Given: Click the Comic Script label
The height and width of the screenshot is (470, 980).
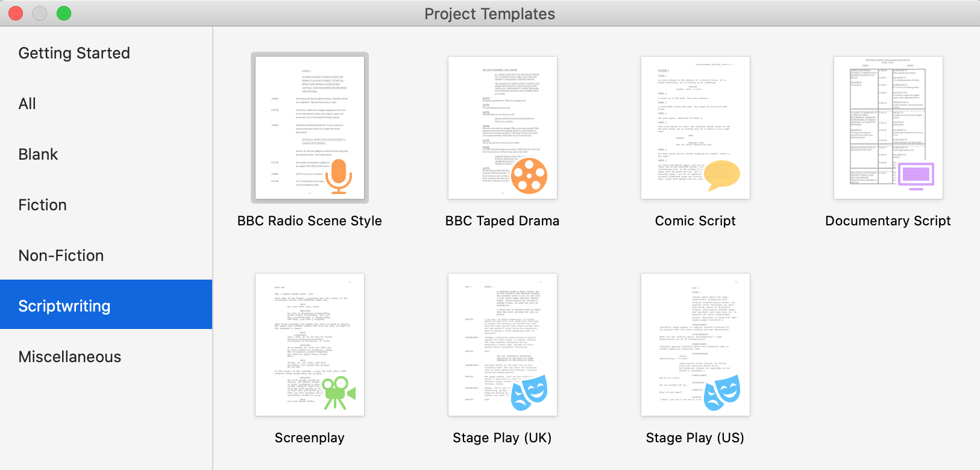Looking at the screenshot, I should pos(696,221).
